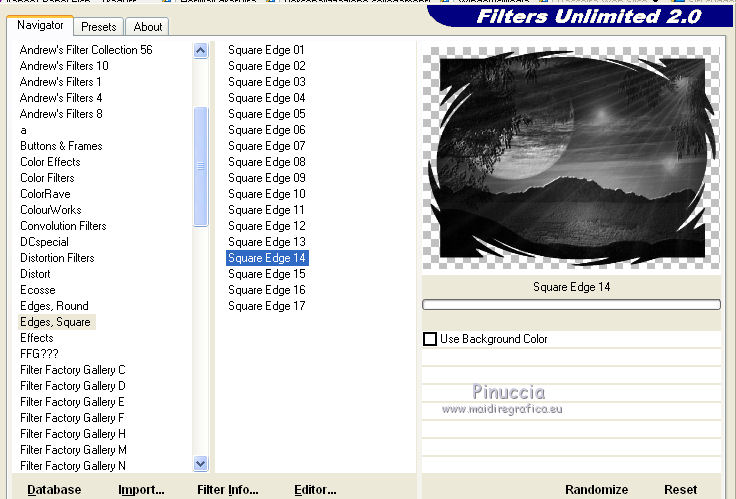This screenshot has height=499, width=736.
Task: Select Andrew's Filters 8 category
Action: pyautogui.click(x=61, y=114)
